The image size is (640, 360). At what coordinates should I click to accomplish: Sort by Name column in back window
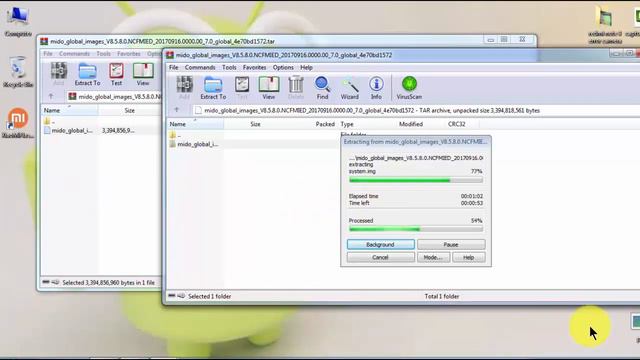[69, 110]
